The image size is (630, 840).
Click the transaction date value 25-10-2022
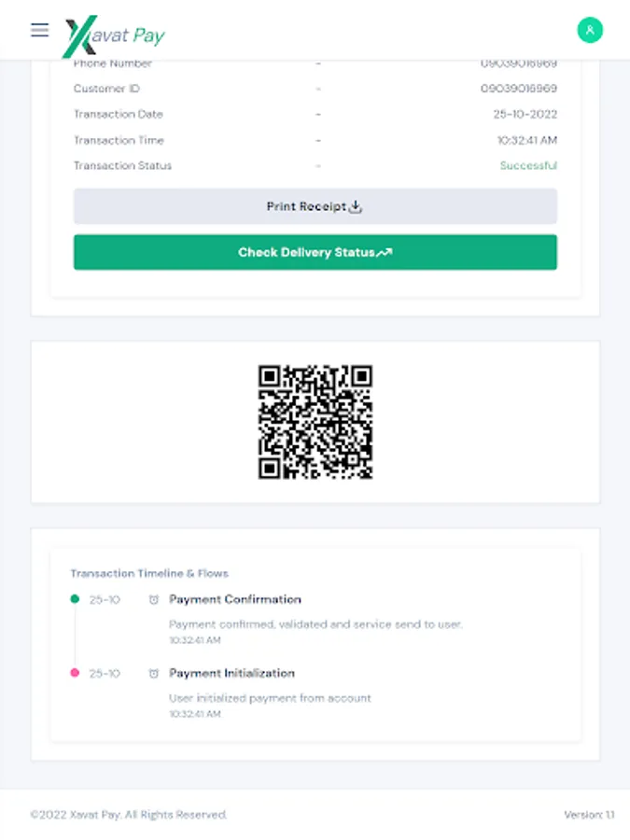pyautogui.click(x=525, y=115)
